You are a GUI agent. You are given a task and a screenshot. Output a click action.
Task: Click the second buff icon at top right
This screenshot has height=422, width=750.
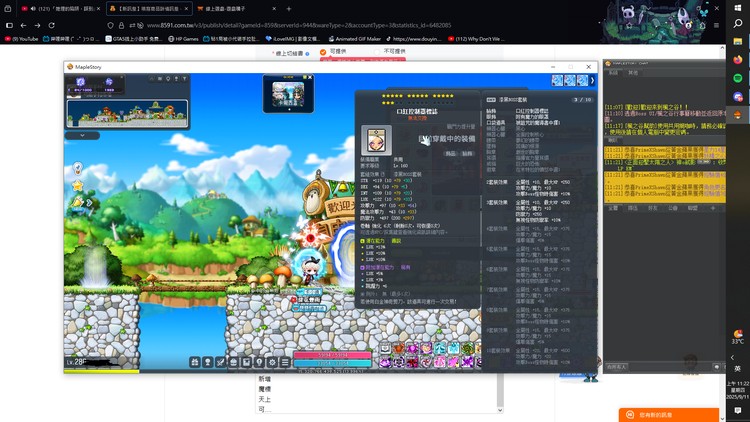[570, 80]
